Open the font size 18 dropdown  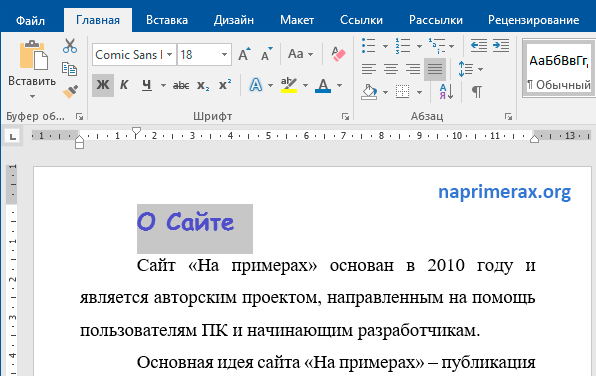pyautogui.click(x=224, y=55)
